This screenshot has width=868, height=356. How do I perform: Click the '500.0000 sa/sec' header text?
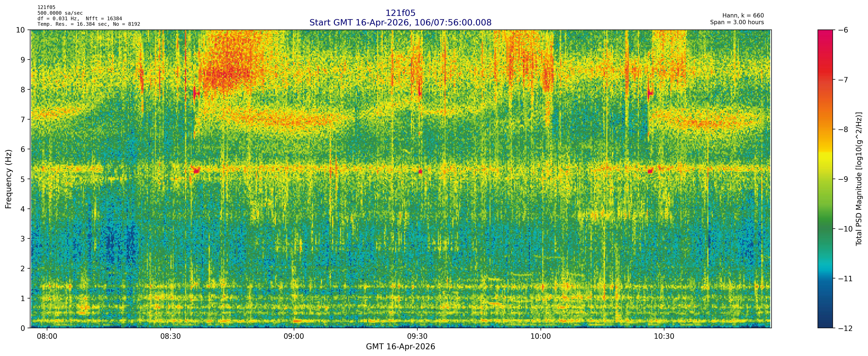[x=60, y=13]
